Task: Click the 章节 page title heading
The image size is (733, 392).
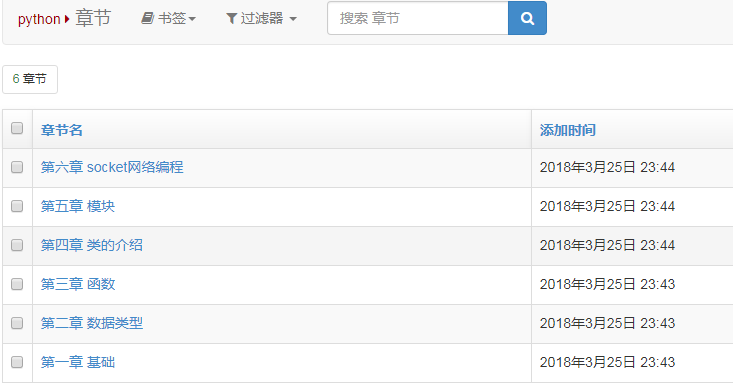Action: click(93, 18)
